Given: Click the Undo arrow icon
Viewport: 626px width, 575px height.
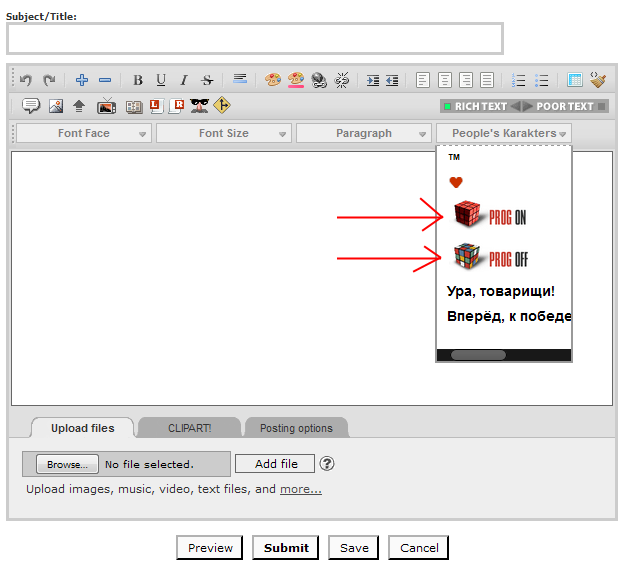Looking at the screenshot, I should pyautogui.click(x=26, y=80).
